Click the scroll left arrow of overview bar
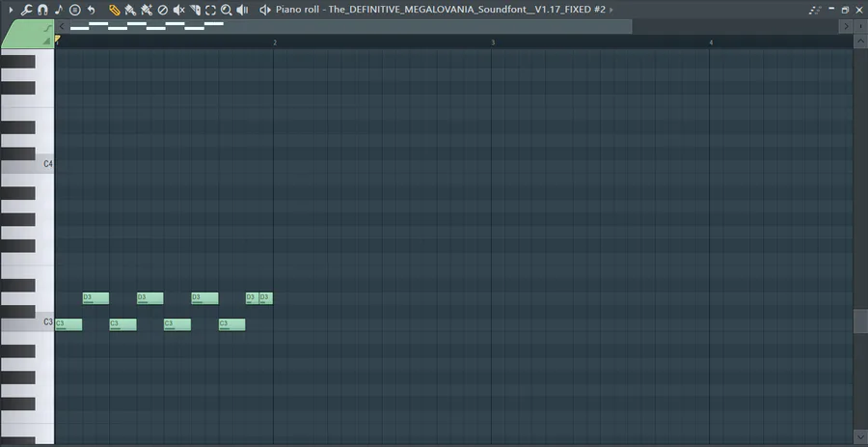Screen dimensions: 868x447 coord(62,26)
